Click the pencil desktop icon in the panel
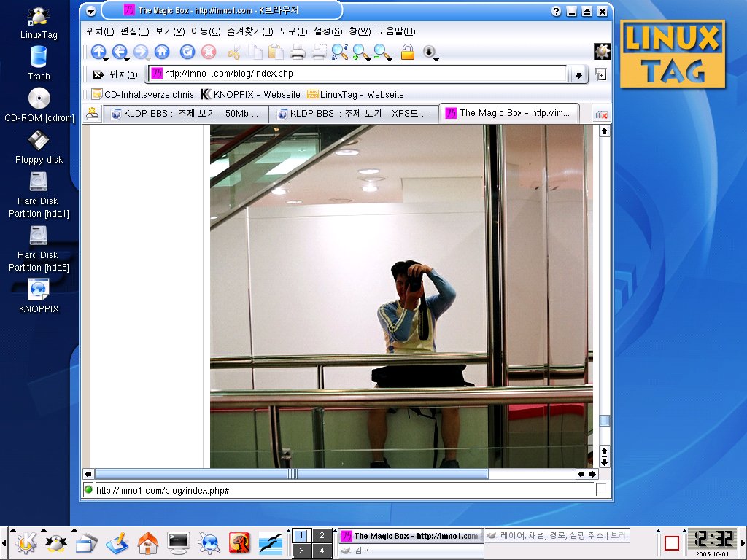The width and height of the screenshot is (747, 560). click(x=117, y=542)
